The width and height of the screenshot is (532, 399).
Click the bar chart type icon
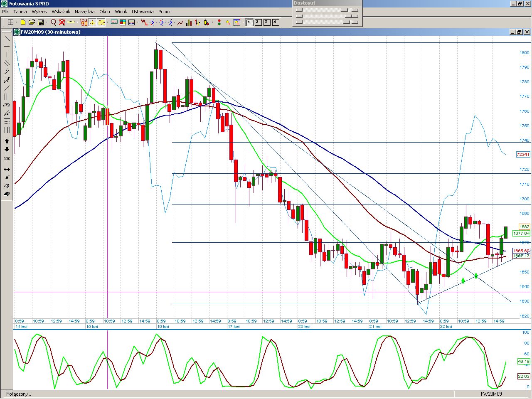[x=189, y=22]
